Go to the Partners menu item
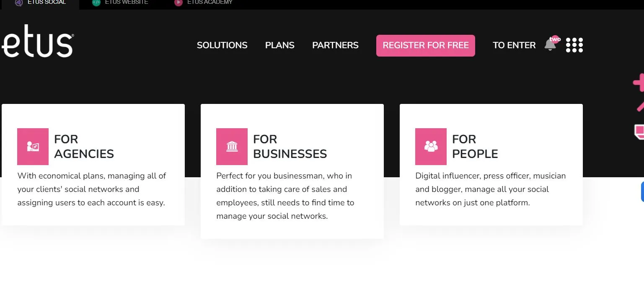This screenshot has height=282, width=644. tap(335, 45)
